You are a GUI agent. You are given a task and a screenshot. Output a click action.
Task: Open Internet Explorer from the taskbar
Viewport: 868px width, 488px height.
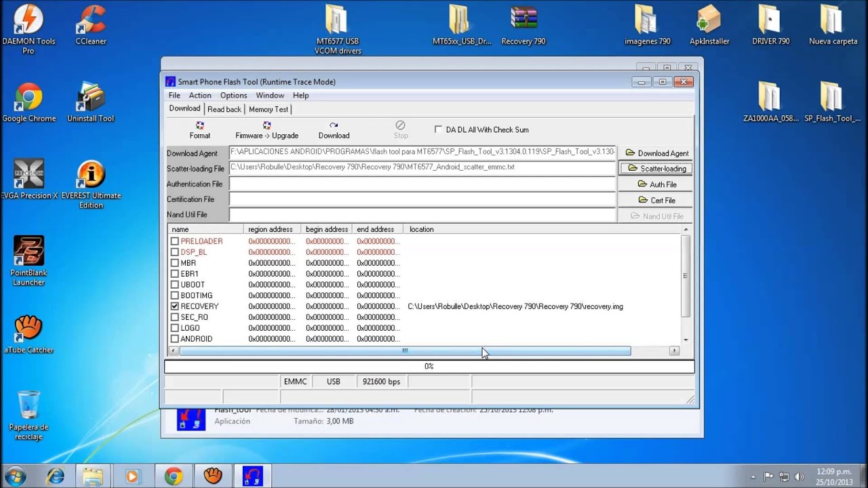click(56, 475)
